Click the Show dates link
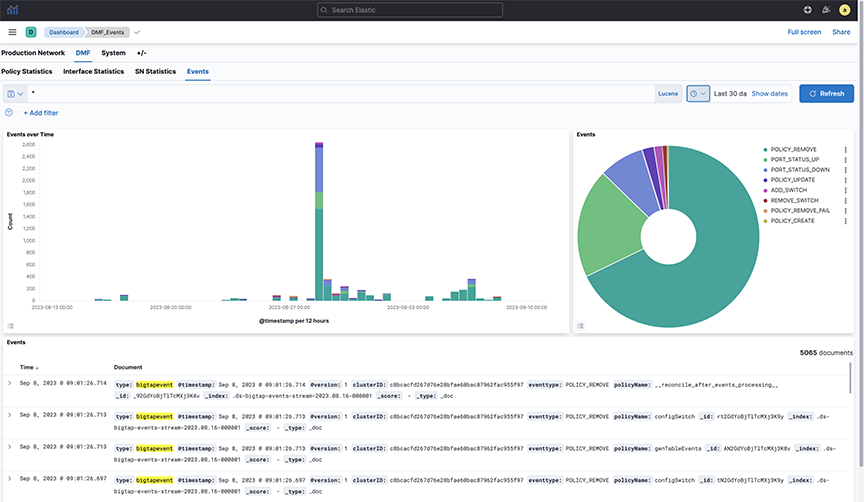This screenshot has width=864, height=502. (770, 94)
